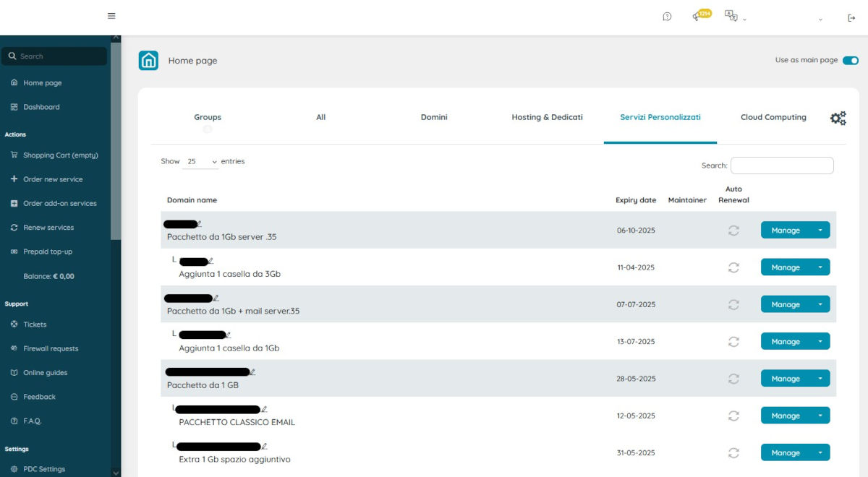Click the logout icon in top bar
The height and width of the screenshot is (477, 868).
point(851,18)
